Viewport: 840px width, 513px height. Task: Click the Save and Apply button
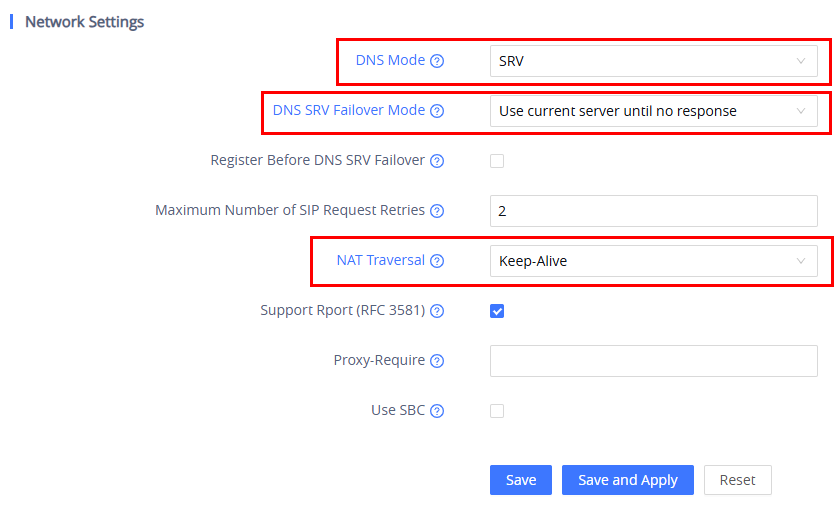coord(628,480)
